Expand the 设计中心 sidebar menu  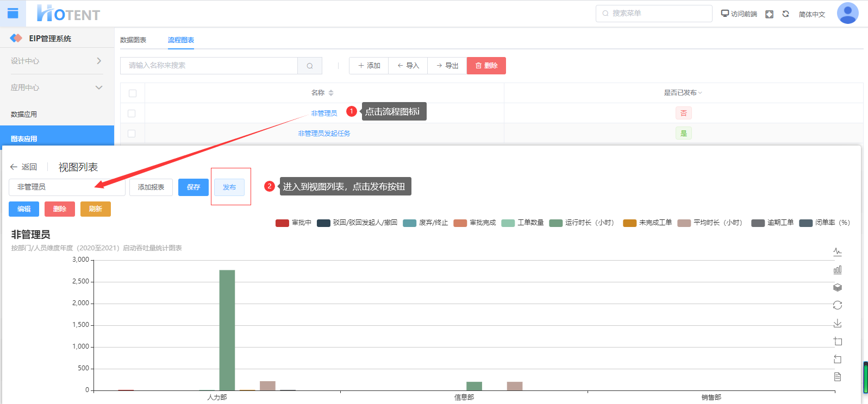tap(98, 61)
